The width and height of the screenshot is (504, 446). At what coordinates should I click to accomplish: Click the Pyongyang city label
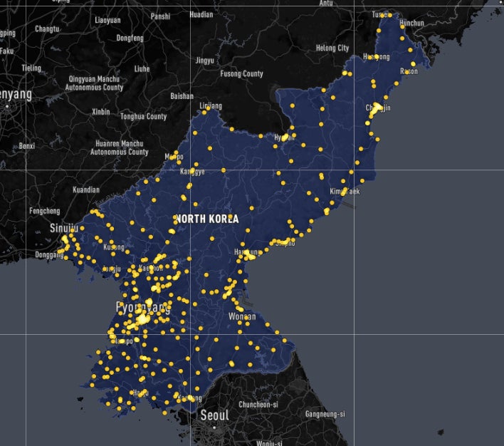tap(143, 308)
